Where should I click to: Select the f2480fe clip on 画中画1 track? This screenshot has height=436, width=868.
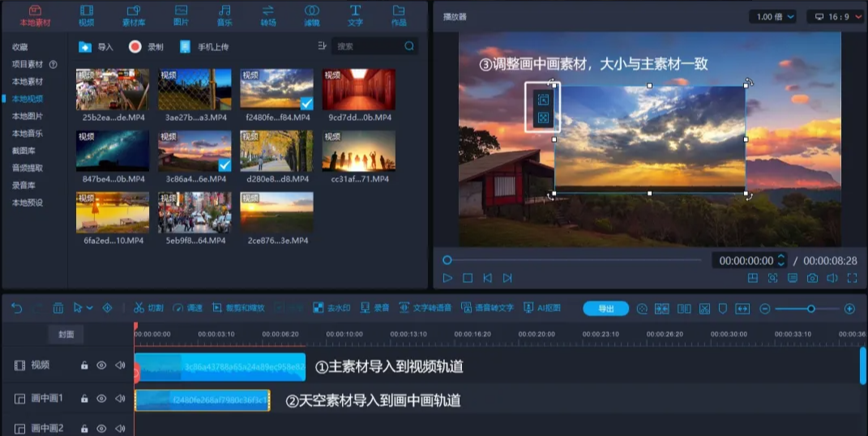pos(203,400)
